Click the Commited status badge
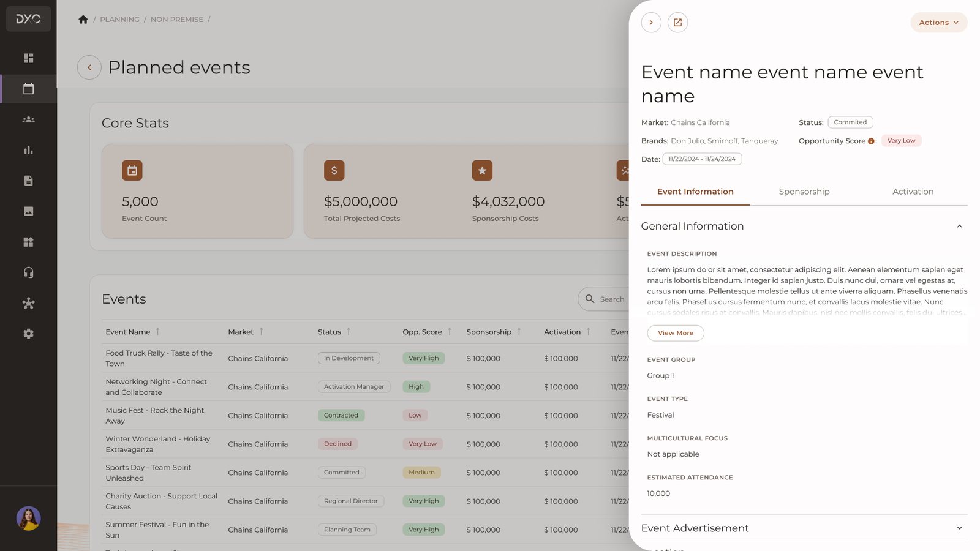980x551 pixels. tap(850, 122)
